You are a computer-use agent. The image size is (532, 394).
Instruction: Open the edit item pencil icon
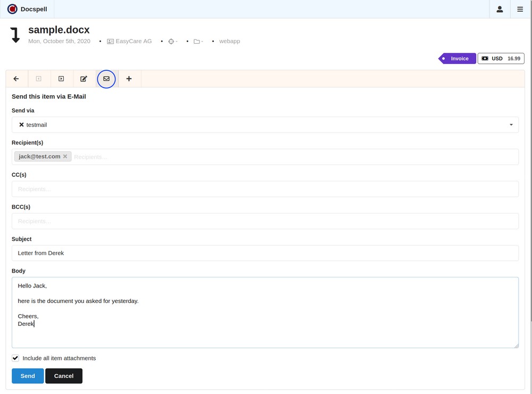tap(84, 79)
